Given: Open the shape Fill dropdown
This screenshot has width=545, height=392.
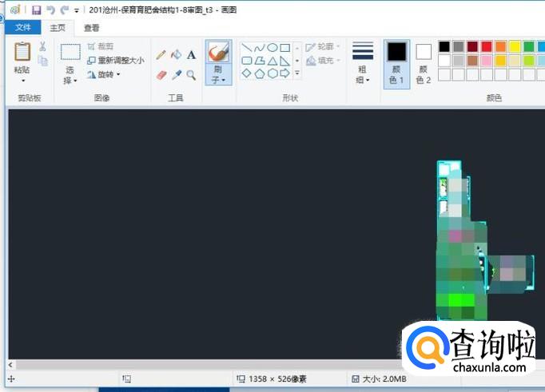Looking at the screenshot, I should [x=323, y=61].
